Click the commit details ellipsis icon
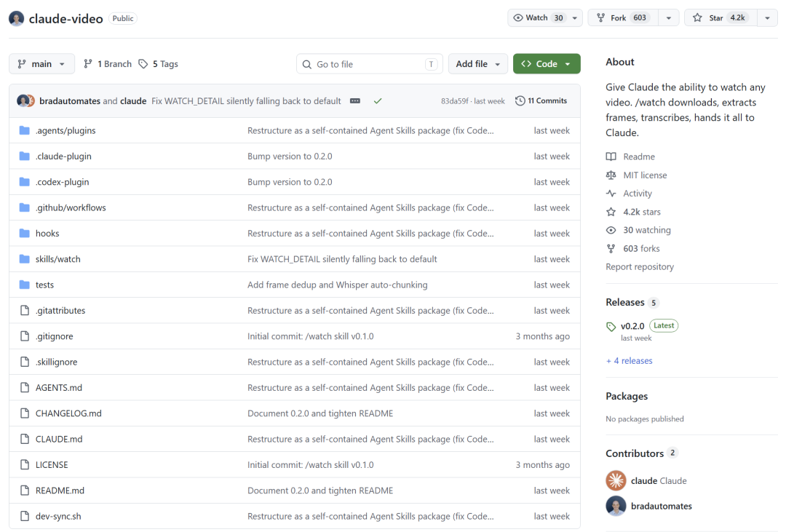 tap(355, 100)
